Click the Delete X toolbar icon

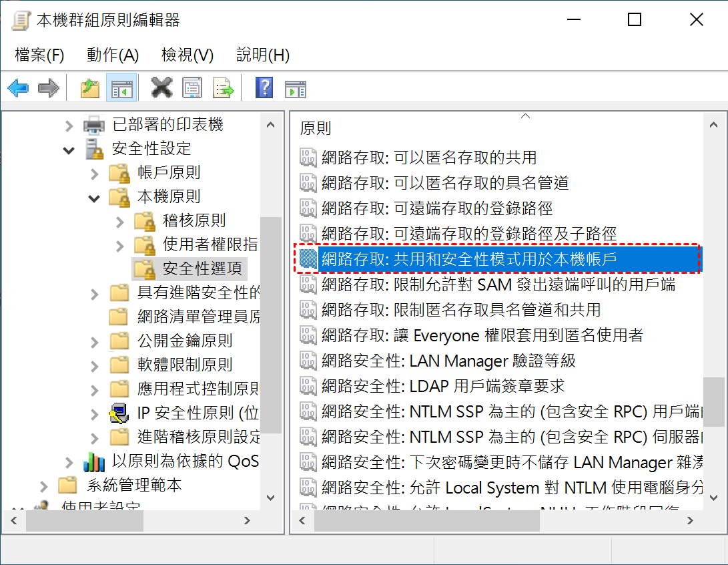(x=161, y=87)
